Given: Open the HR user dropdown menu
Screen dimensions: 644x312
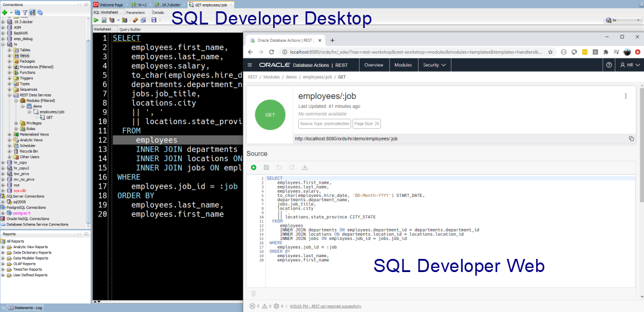Looking at the screenshot, I should [630, 65].
